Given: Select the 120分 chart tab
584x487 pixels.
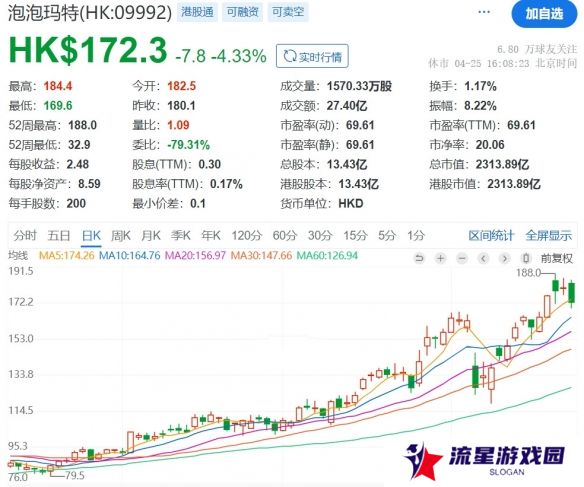Looking at the screenshot, I should (247, 235).
